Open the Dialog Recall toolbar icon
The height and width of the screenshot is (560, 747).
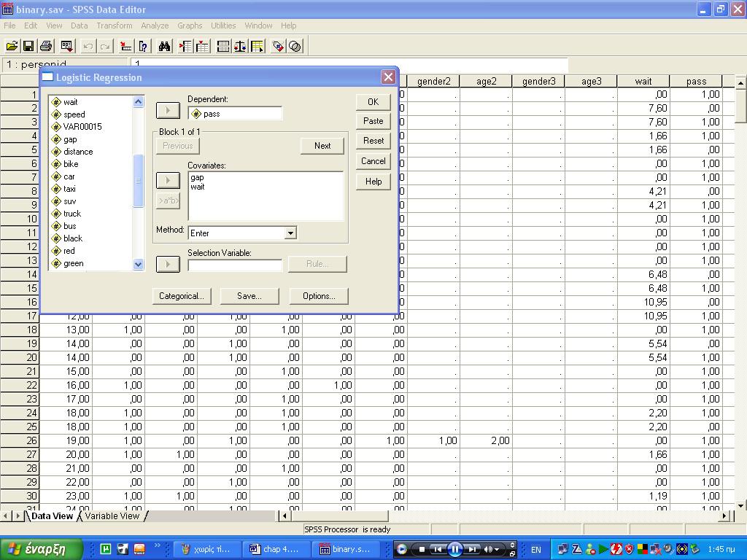[x=67, y=46]
